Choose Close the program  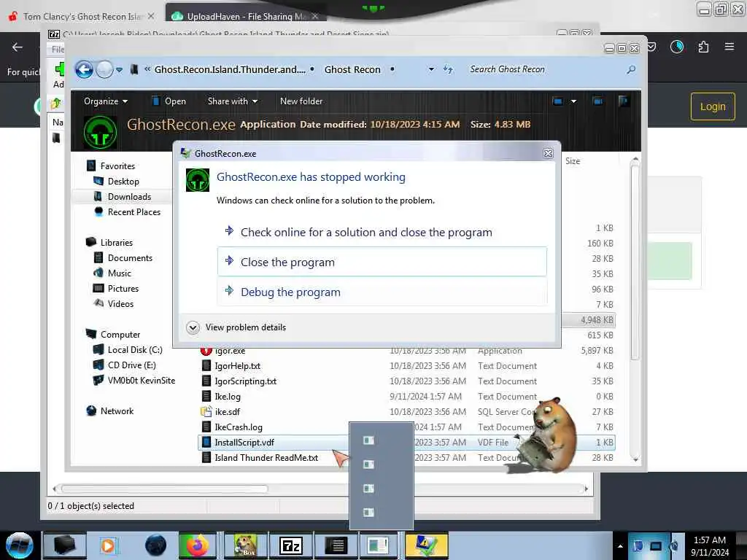pos(382,262)
